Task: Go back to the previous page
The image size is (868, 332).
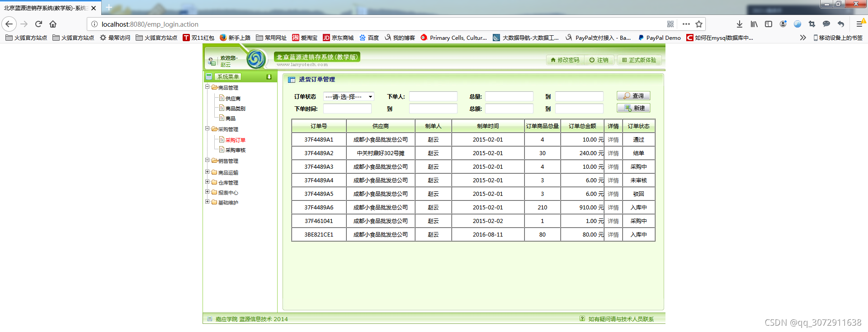Action: (9, 24)
